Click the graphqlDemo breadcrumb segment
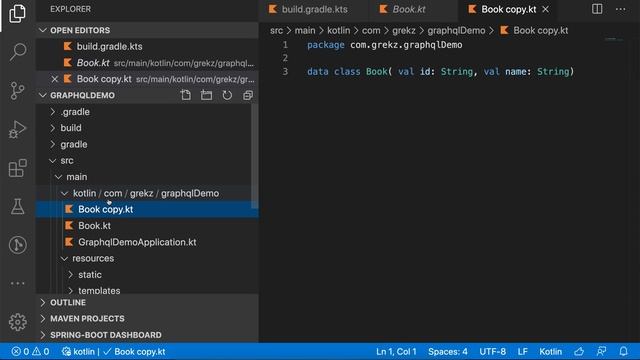 coord(456,31)
